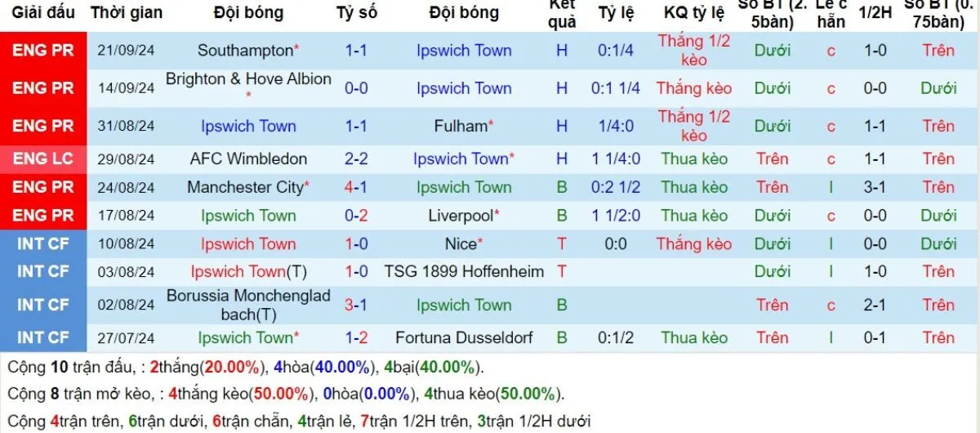Click AFC Wimbledon in the table

[x=248, y=159]
